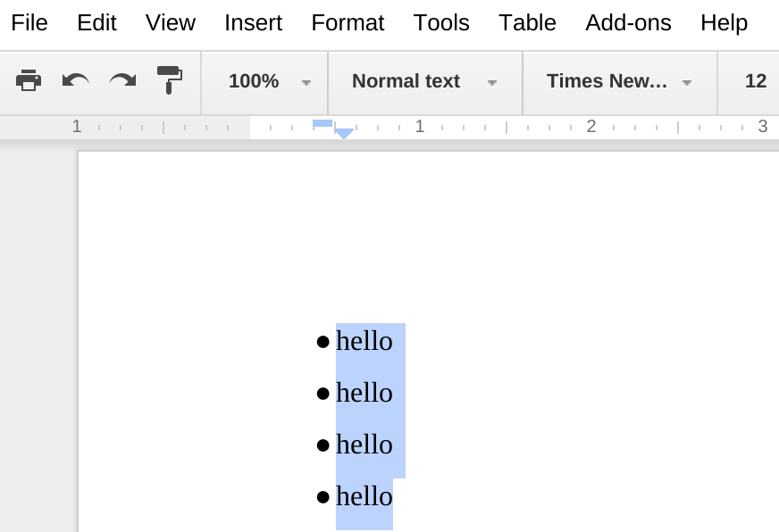Screen dimensions: 779x532
Task: Click the Undo arrow icon
Action: 75,81
